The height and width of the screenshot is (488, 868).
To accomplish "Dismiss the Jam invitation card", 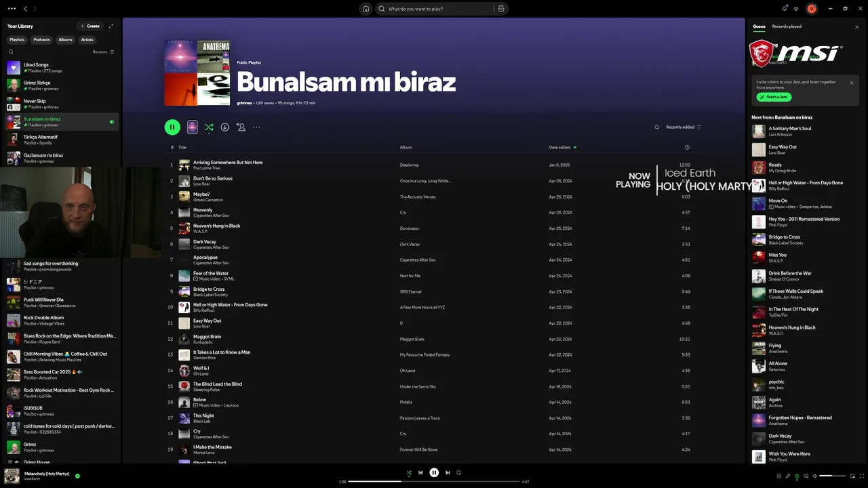I will point(852,83).
